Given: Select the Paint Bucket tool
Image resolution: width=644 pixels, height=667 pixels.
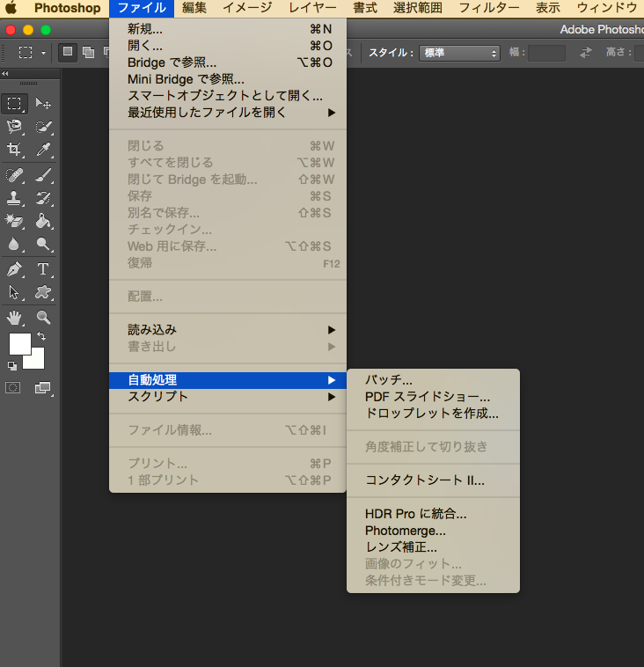Looking at the screenshot, I should pos(43,221).
